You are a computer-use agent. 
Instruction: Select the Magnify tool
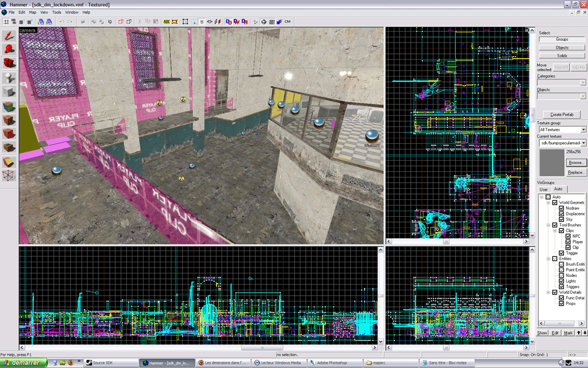(9, 50)
